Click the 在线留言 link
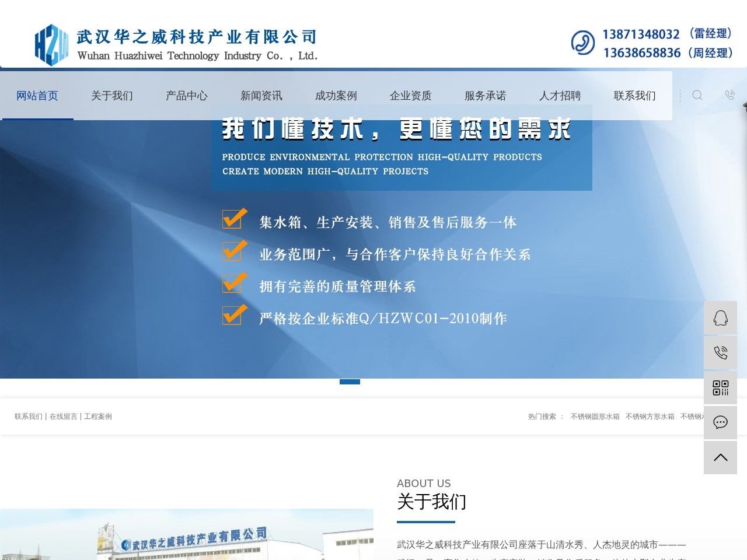Viewport: 747px width, 560px height. (x=63, y=416)
